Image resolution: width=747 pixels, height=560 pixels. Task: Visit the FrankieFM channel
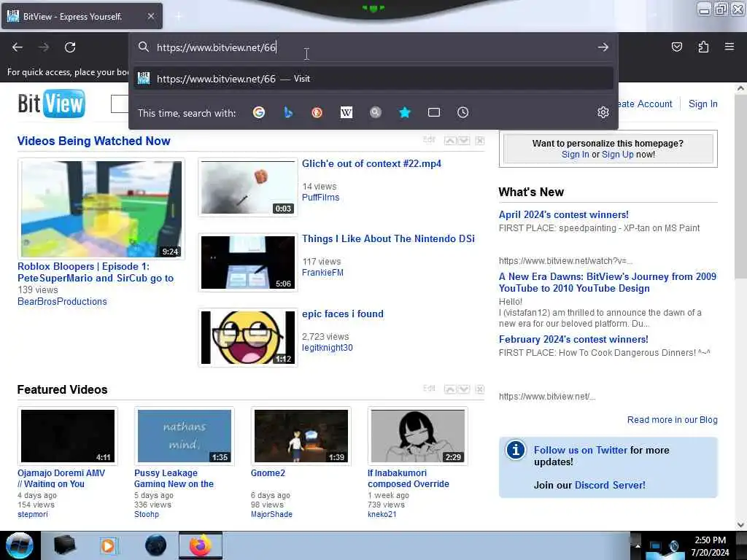(322, 273)
